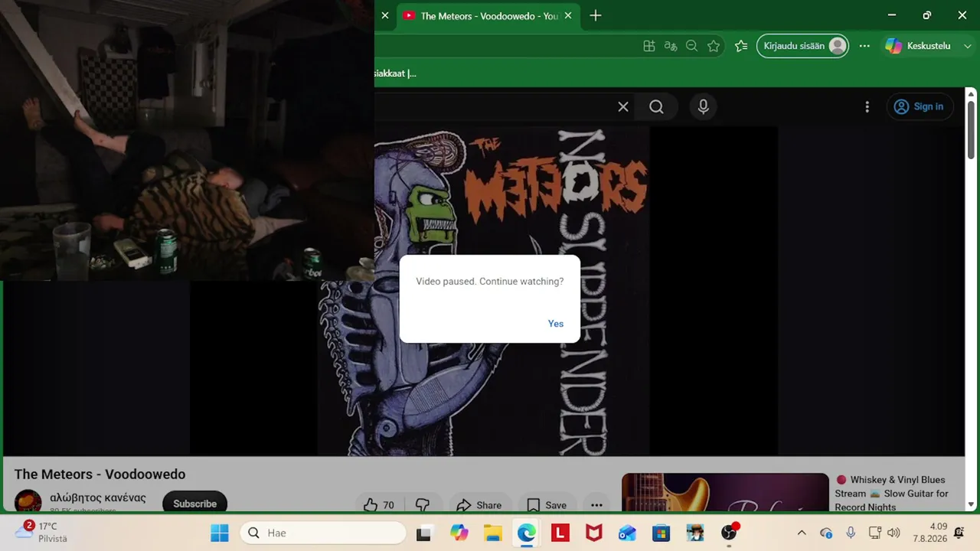
Task: Open the volume speaker tray icon
Action: (893, 533)
